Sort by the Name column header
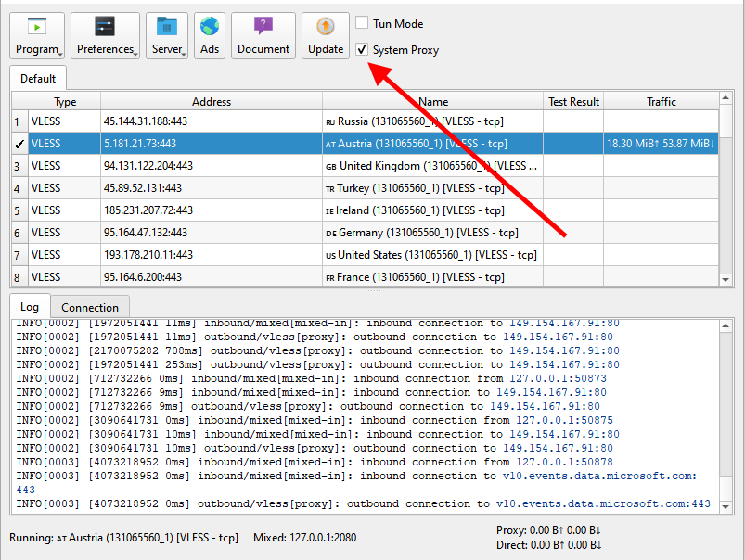Screen dimensions: 745x560 click(433, 102)
